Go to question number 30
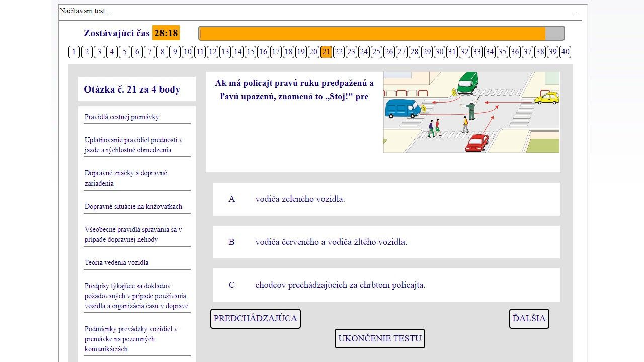The height and width of the screenshot is (362, 644). click(439, 52)
